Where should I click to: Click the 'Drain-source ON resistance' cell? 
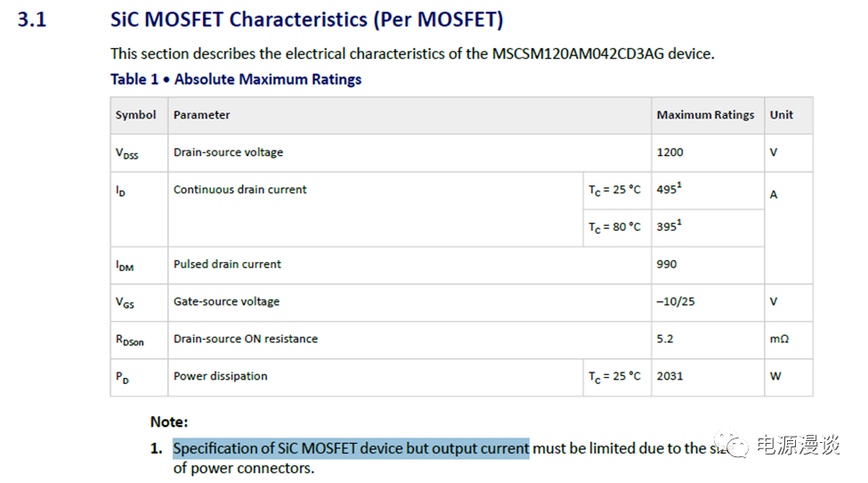click(245, 340)
